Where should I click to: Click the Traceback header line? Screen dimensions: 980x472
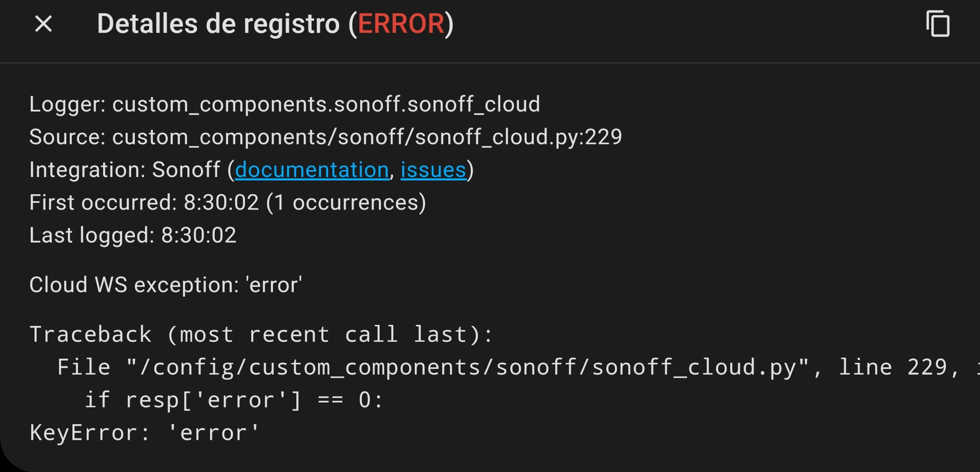tap(261, 334)
